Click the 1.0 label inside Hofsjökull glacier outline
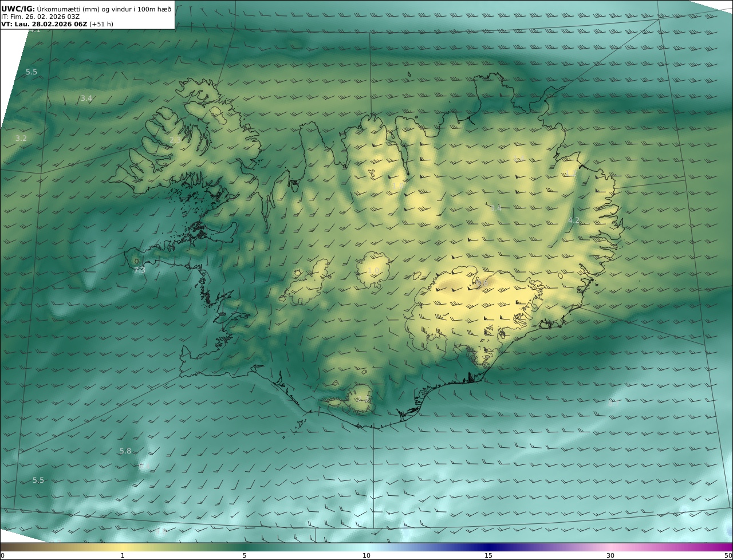Screen dimensions: 733x560 click(373, 271)
